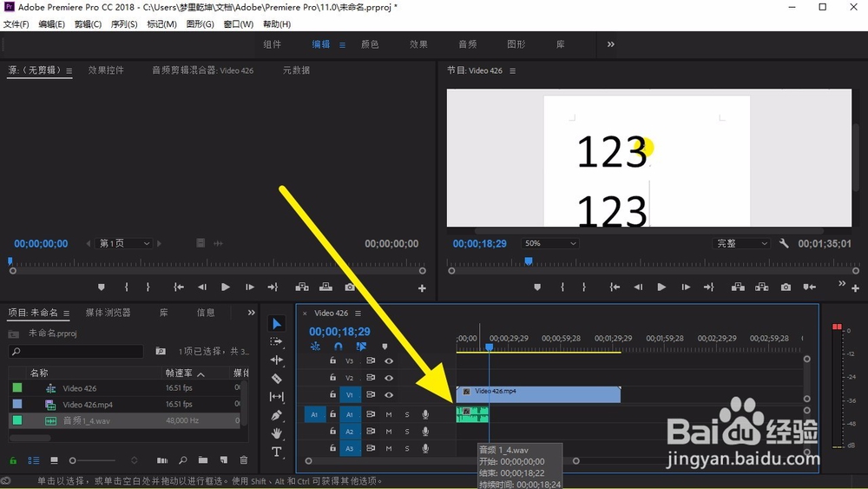The height and width of the screenshot is (489, 868).
Task: Go to In point in Program monitor
Action: pos(615,287)
